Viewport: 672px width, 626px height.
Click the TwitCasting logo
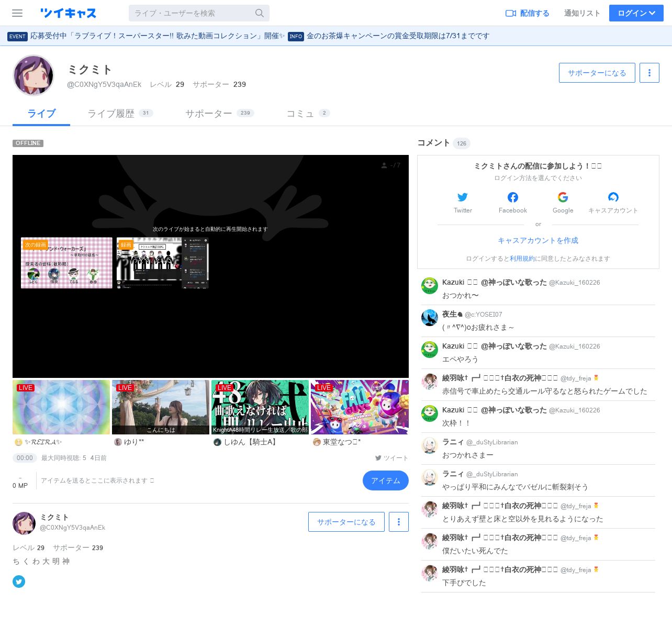coord(69,13)
